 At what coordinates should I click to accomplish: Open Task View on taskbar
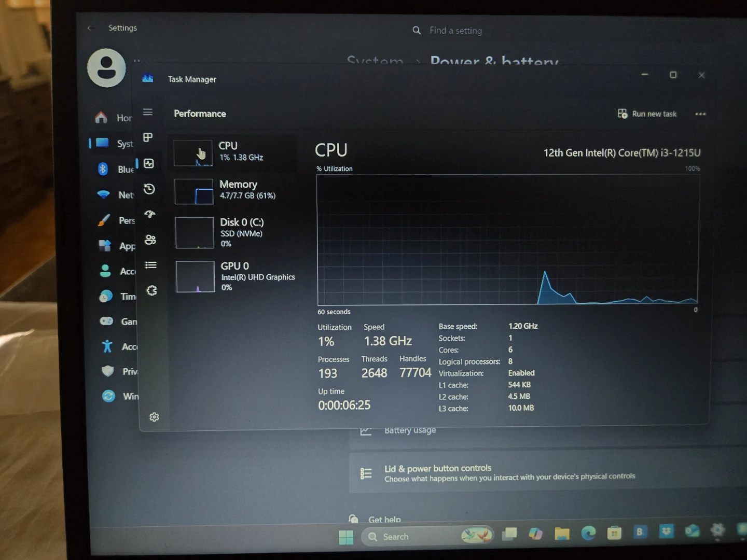509,534
